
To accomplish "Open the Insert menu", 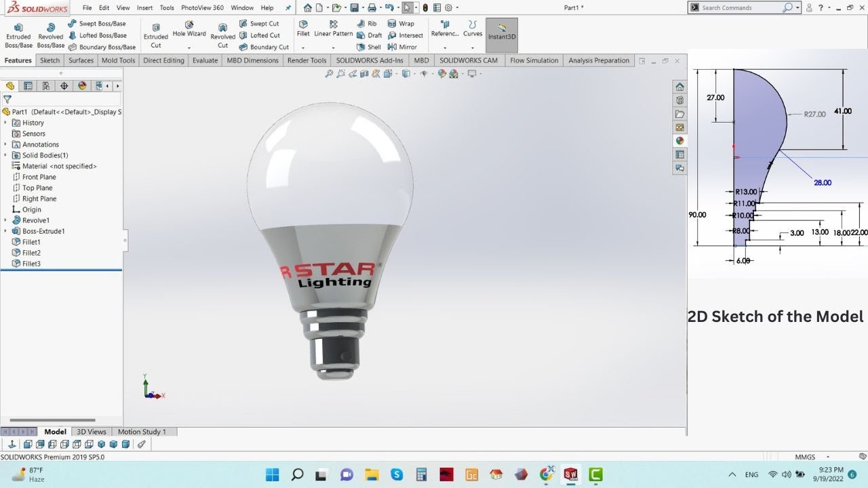I will point(144,7).
